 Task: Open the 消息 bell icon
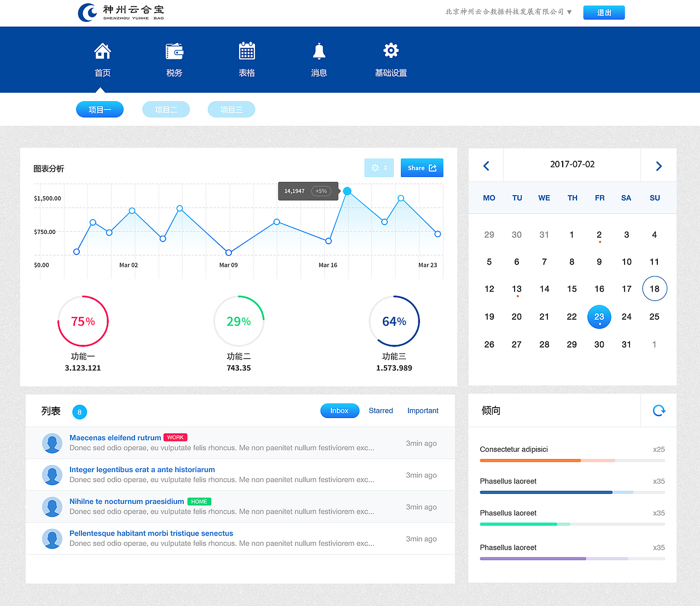(x=319, y=51)
